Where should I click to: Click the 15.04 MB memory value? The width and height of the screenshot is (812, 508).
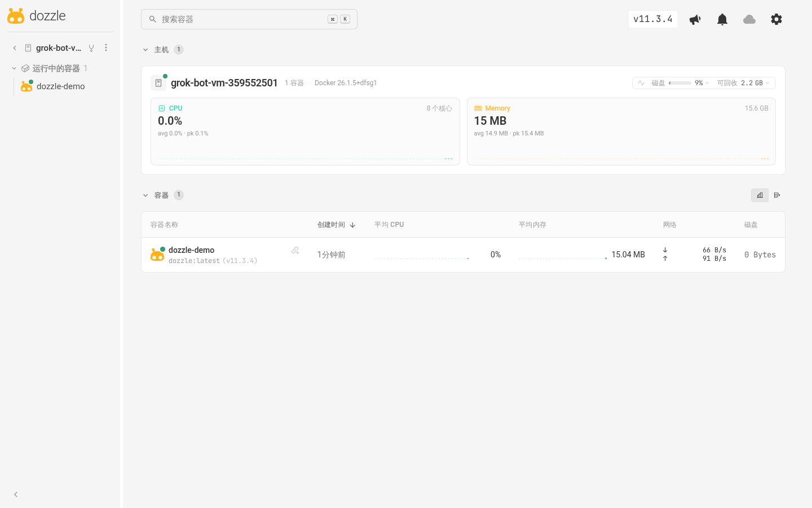(x=628, y=255)
